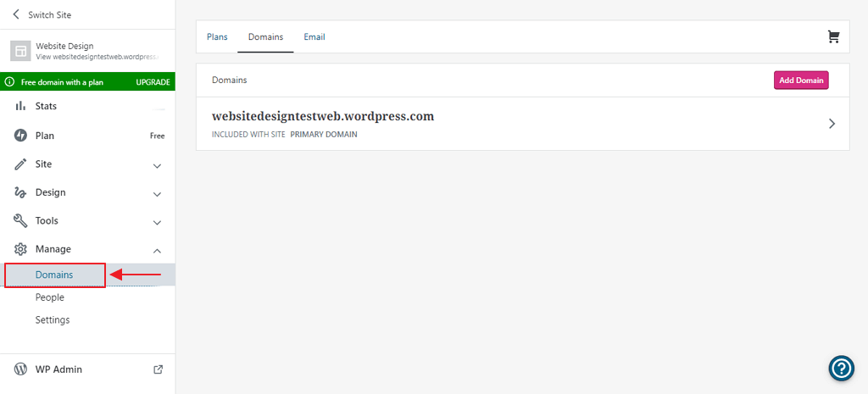
Task: Open WP Admin link
Action: [x=58, y=369]
